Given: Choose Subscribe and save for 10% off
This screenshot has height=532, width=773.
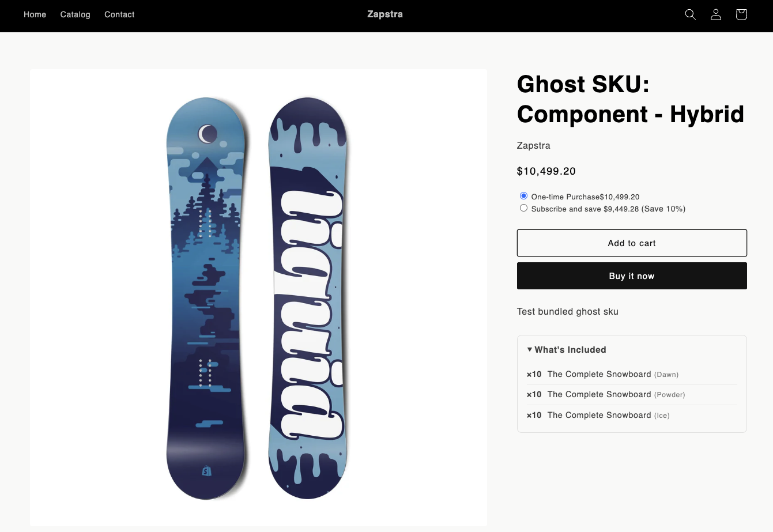Looking at the screenshot, I should coord(523,207).
